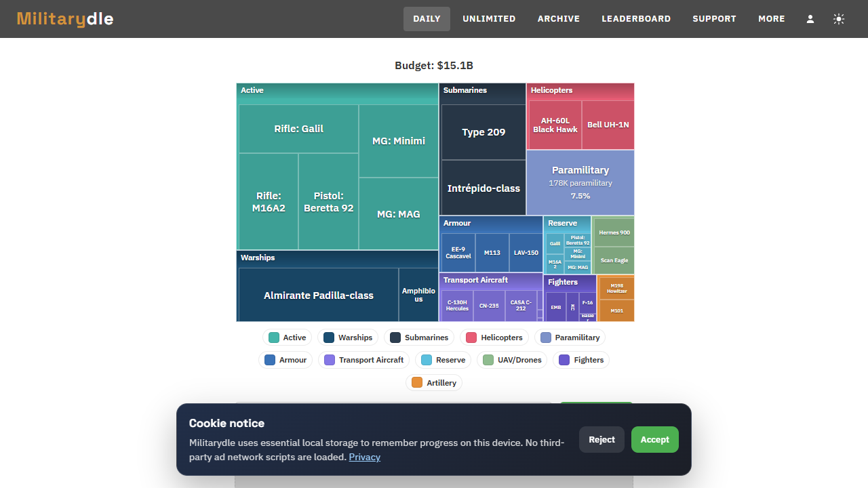868x488 pixels.
Task: Toggle the Transport Aircraft legend chip
Action: (x=364, y=360)
